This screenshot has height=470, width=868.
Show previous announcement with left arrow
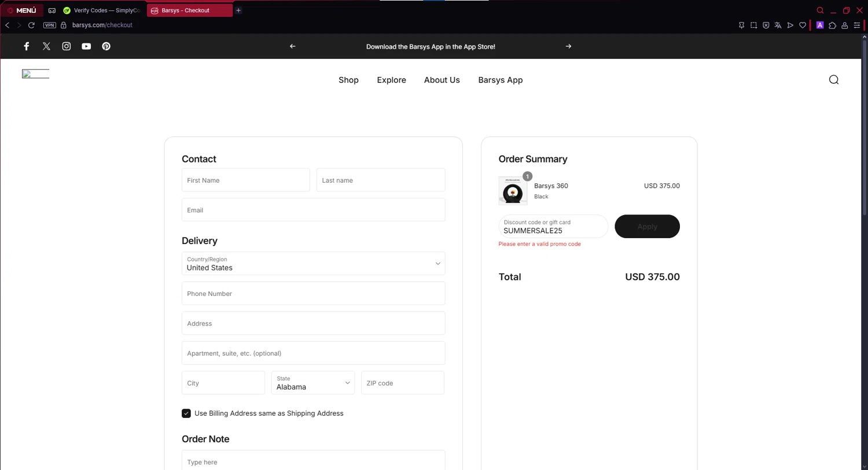click(293, 46)
